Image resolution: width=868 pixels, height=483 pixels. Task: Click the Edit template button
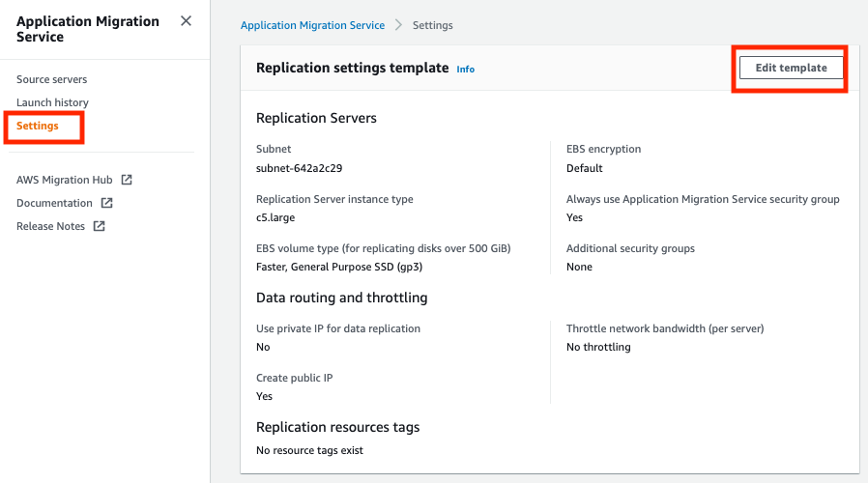pos(791,68)
